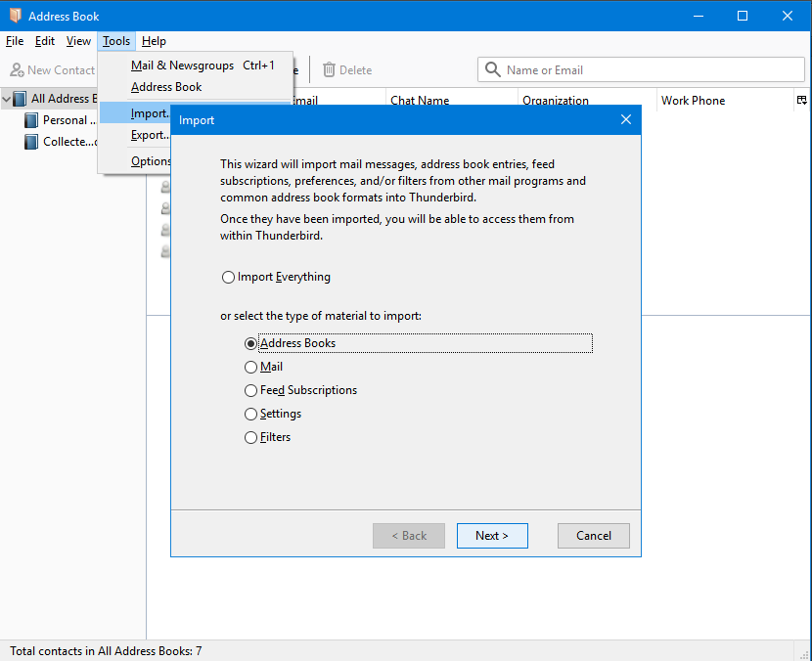Click the New Contact toolbar button label
The height and width of the screenshot is (661, 812).
pyautogui.click(x=61, y=69)
